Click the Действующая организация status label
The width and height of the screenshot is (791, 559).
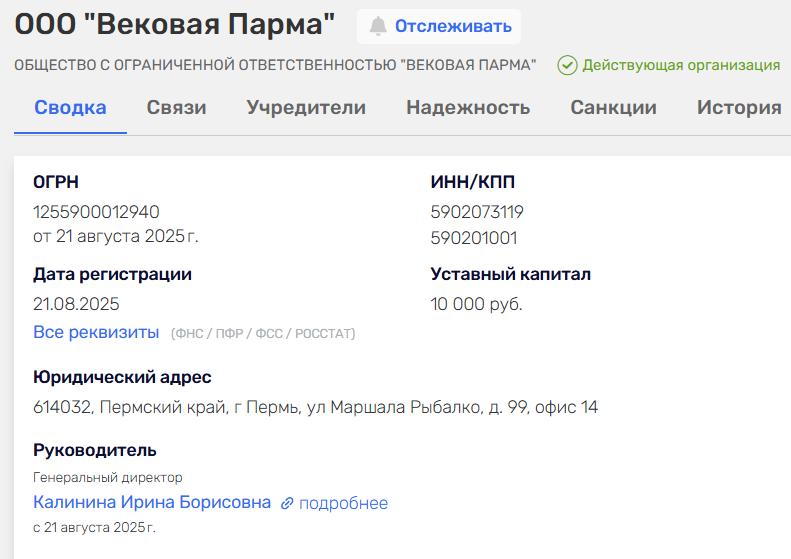pyautogui.click(x=681, y=65)
